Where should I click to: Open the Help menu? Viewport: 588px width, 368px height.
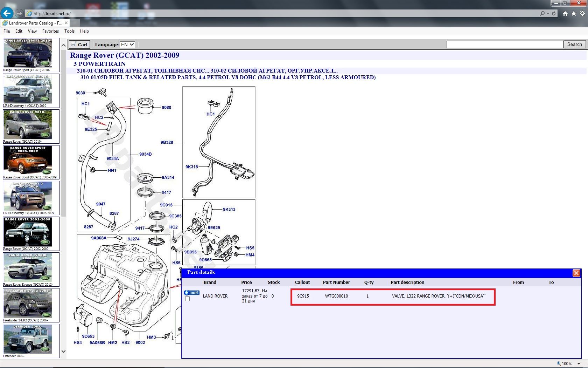pyautogui.click(x=84, y=31)
